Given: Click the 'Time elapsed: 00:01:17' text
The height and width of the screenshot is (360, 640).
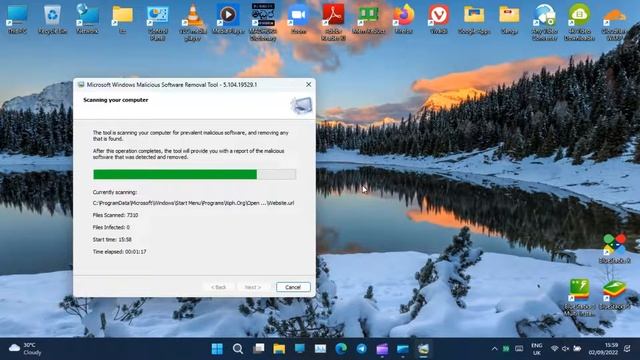Looking at the screenshot, I should 119,251.
